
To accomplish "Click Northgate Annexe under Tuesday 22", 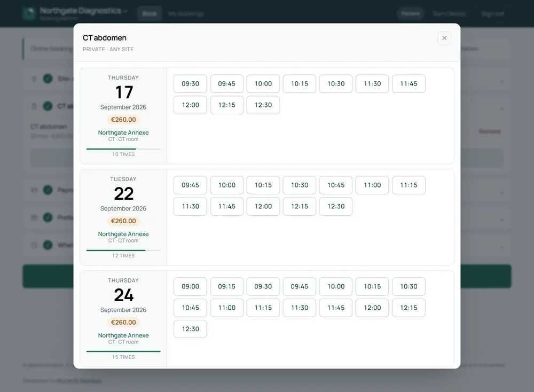I will (x=123, y=234).
